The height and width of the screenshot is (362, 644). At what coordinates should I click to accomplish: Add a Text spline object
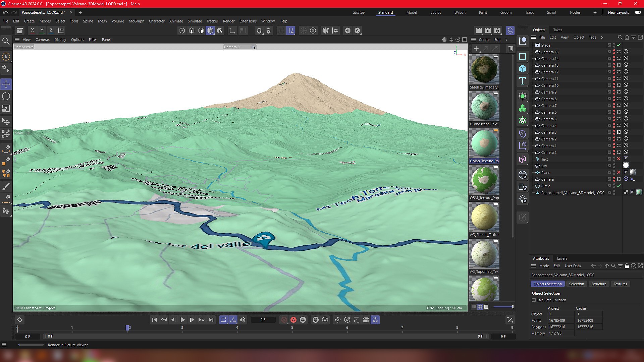point(523,81)
